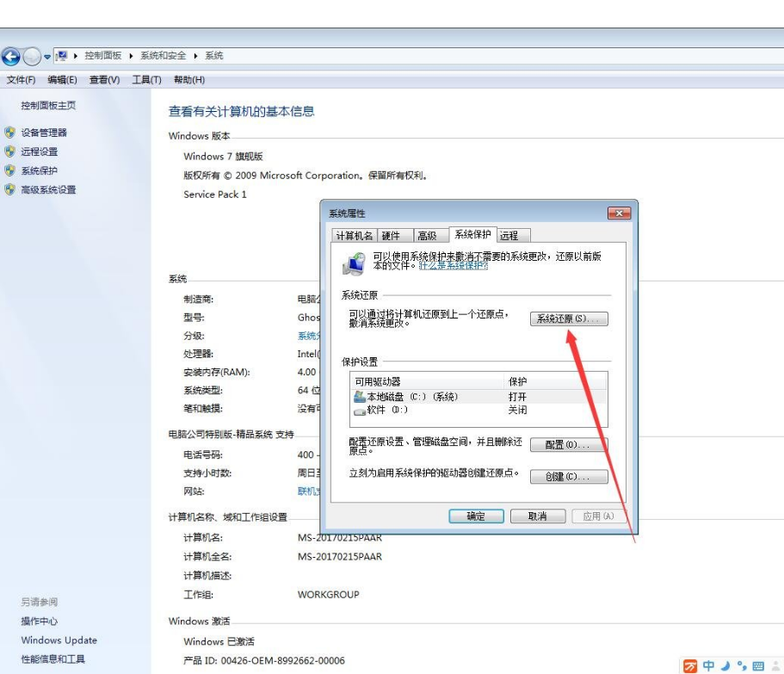Select the 本地磁盘 (C:) drive icon

(360, 397)
